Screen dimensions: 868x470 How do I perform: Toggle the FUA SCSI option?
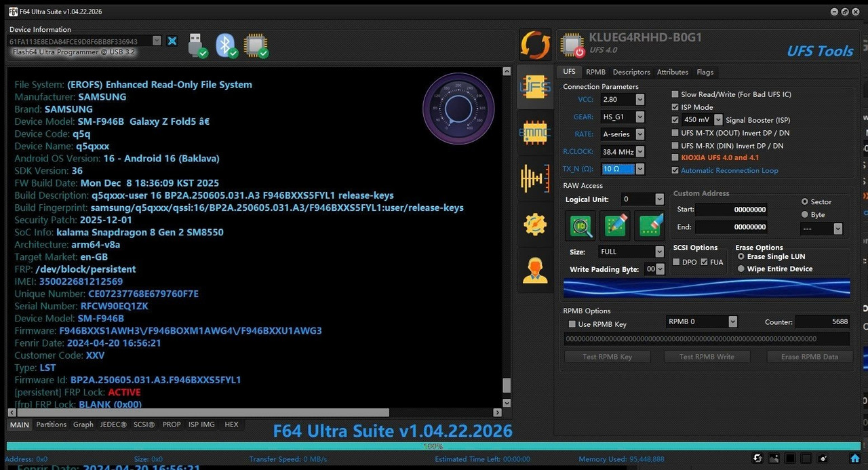[x=704, y=262]
